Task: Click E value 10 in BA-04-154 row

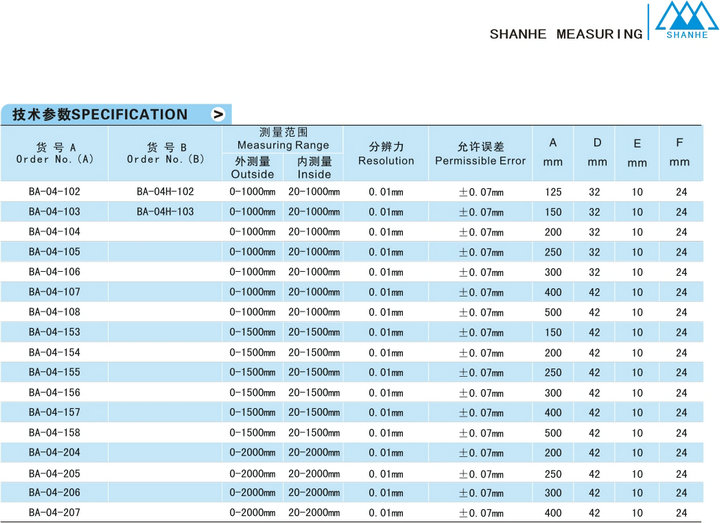Action: [637, 353]
